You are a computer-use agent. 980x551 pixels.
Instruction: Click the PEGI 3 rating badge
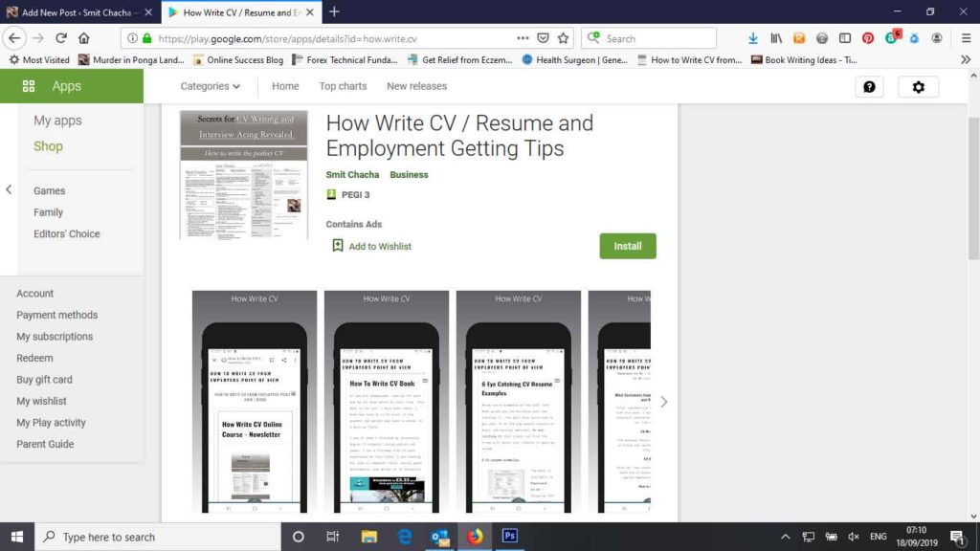[348, 195]
